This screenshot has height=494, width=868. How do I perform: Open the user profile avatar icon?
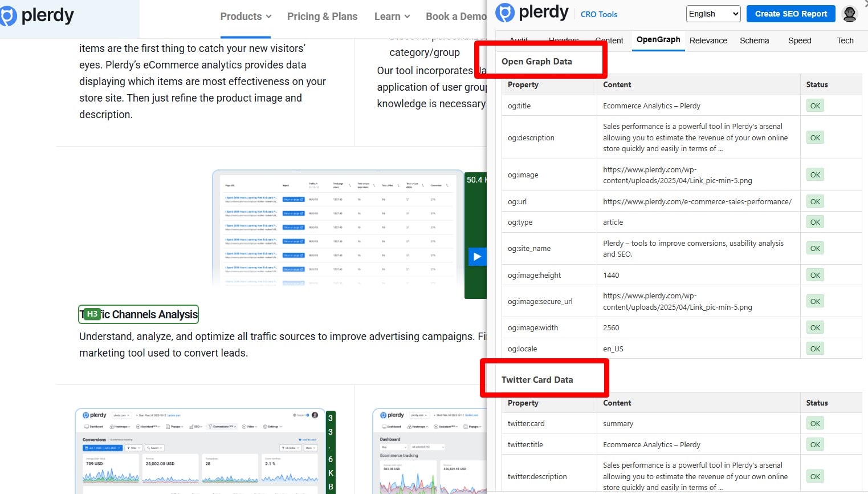pos(849,14)
